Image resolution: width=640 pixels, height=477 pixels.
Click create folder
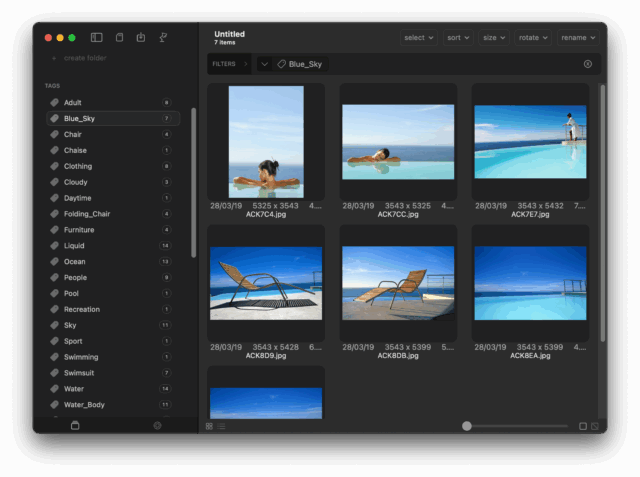pyautogui.click(x=85, y=58)
